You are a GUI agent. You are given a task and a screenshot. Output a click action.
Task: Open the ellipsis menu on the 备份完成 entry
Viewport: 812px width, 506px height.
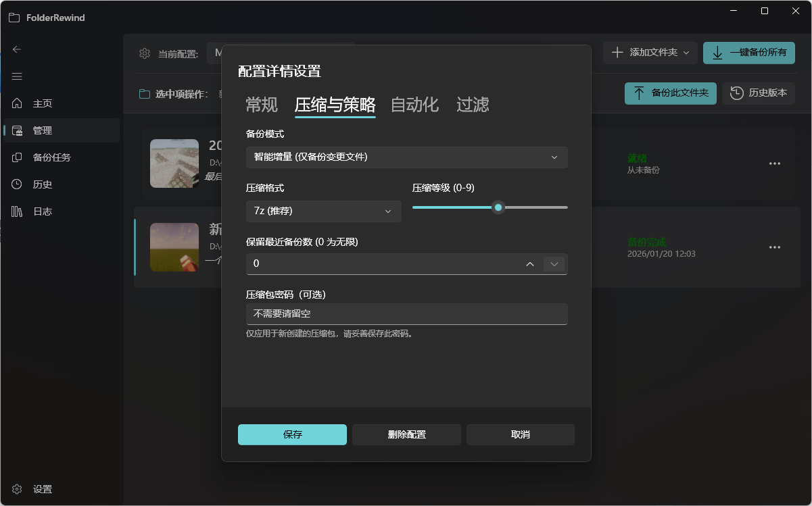774,247
